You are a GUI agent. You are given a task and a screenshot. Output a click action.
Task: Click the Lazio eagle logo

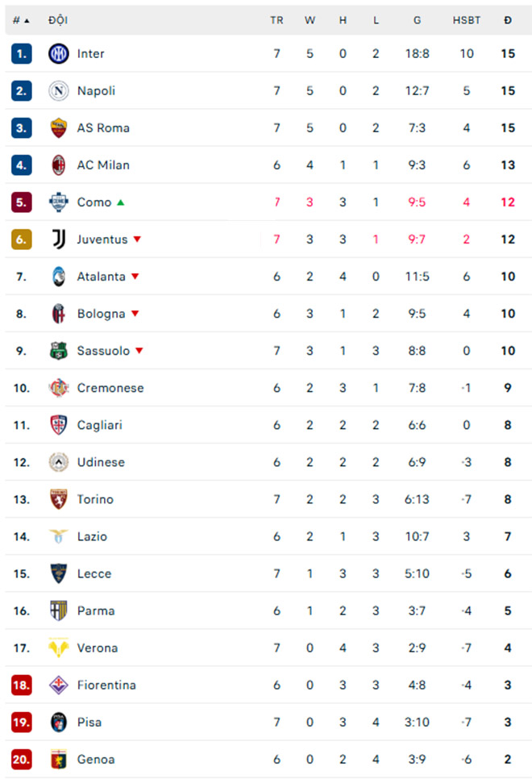pos(59,536)
